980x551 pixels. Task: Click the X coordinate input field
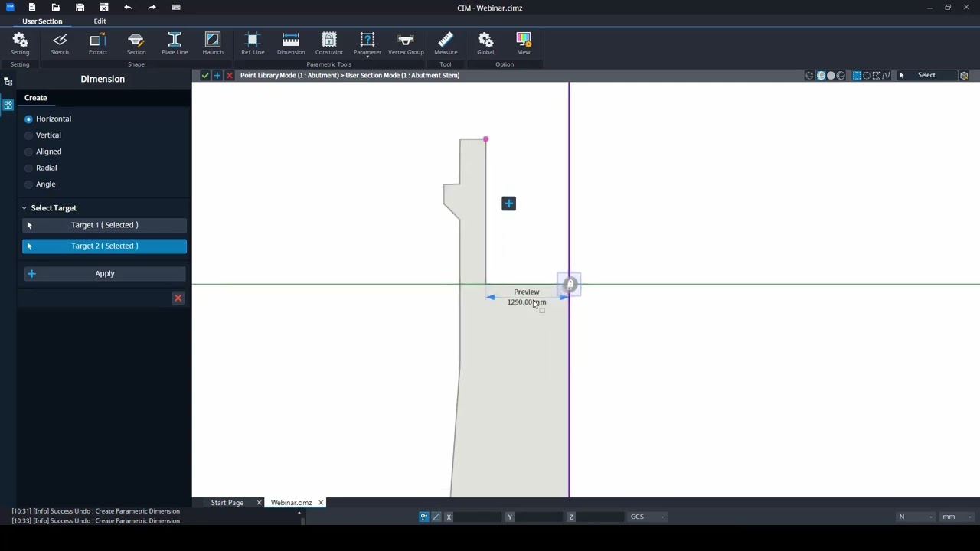click(478, 517)
